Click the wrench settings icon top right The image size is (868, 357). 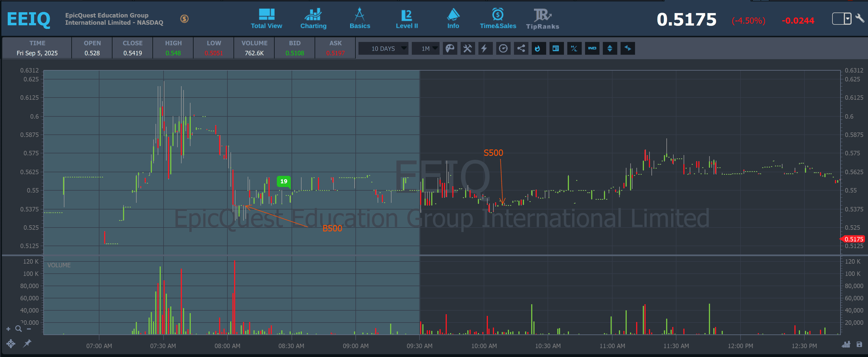[860, 18]
